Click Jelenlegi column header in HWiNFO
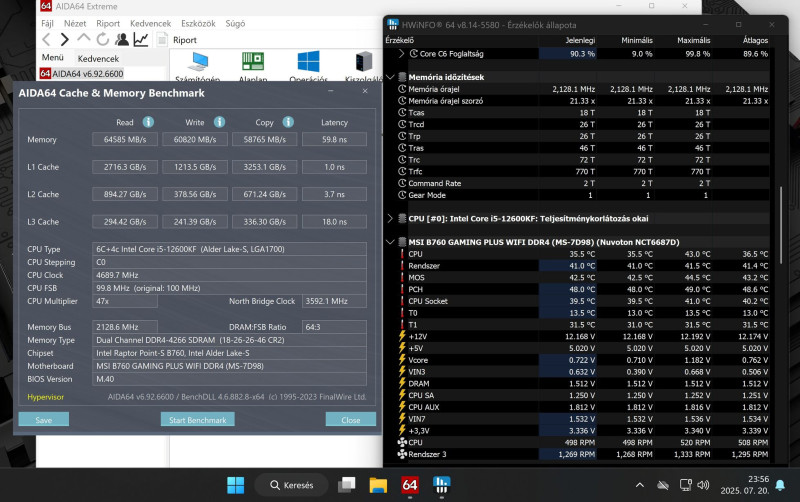 click(580, 40)
